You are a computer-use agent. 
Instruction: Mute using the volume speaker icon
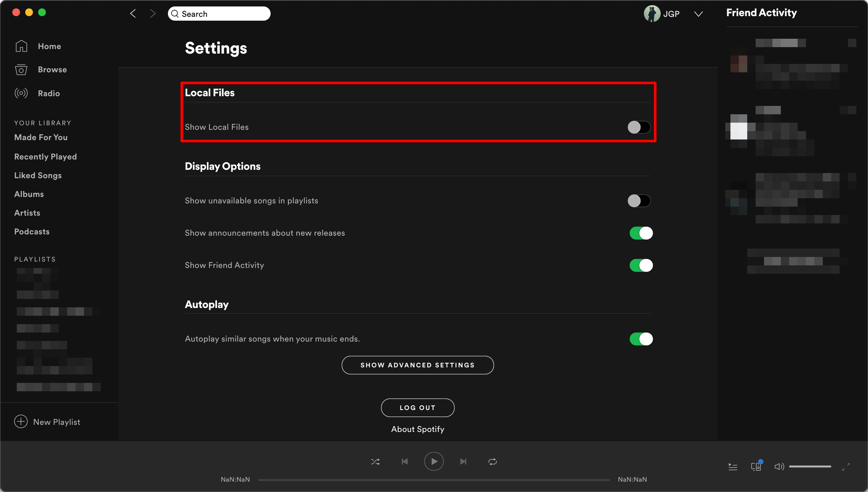click(x=779, y=466)
